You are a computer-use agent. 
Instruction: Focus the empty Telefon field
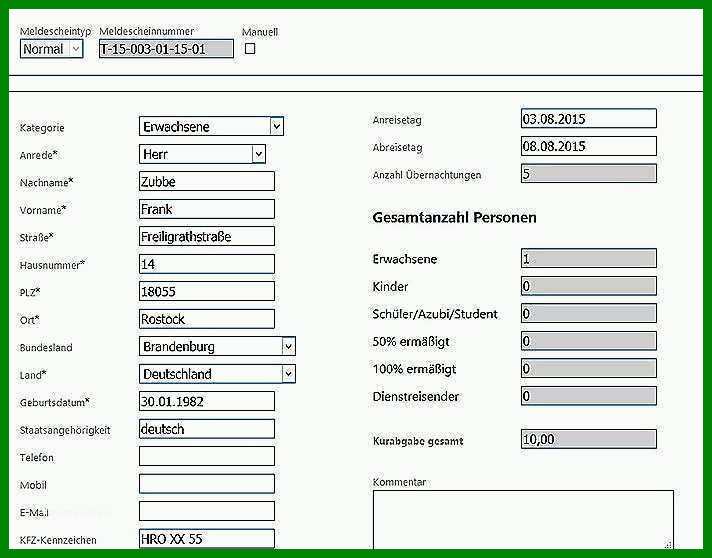(x=207, y=456)
